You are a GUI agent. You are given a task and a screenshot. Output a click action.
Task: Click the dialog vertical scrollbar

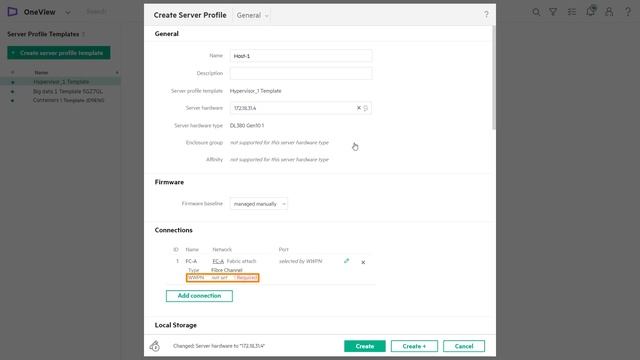tap(494, 78)
